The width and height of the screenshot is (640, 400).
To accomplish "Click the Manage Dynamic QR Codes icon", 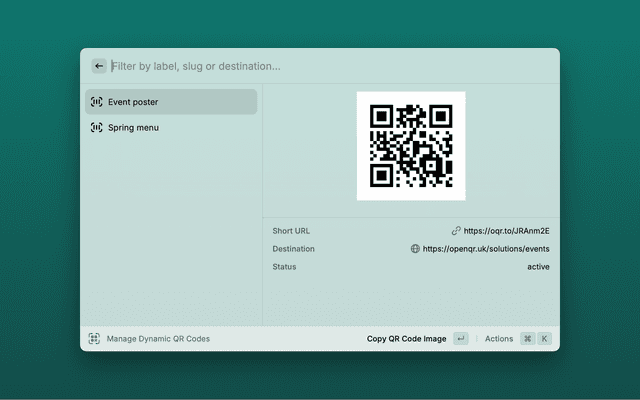I will click(x=94, y=338).
